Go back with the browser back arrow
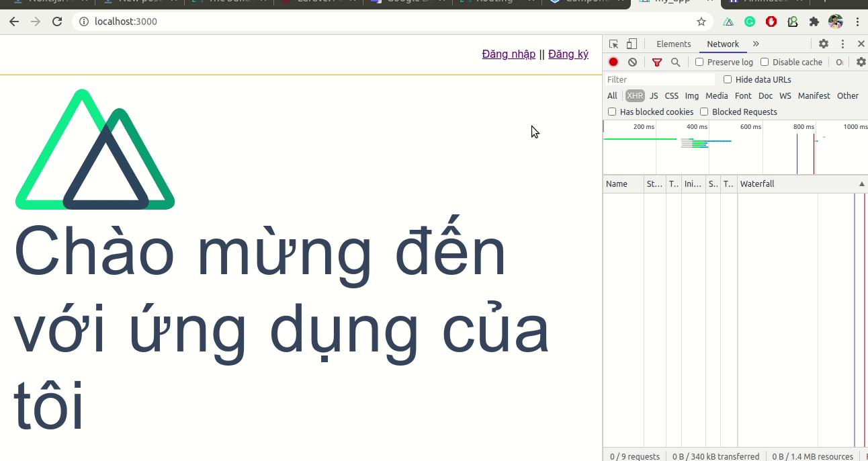 pyautogui.click(x=14, y=22)
